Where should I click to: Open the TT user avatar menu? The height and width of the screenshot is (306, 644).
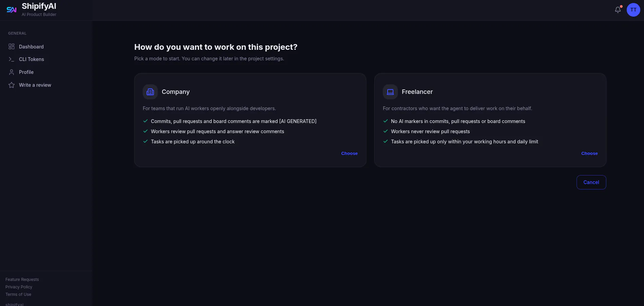(633, 10)
